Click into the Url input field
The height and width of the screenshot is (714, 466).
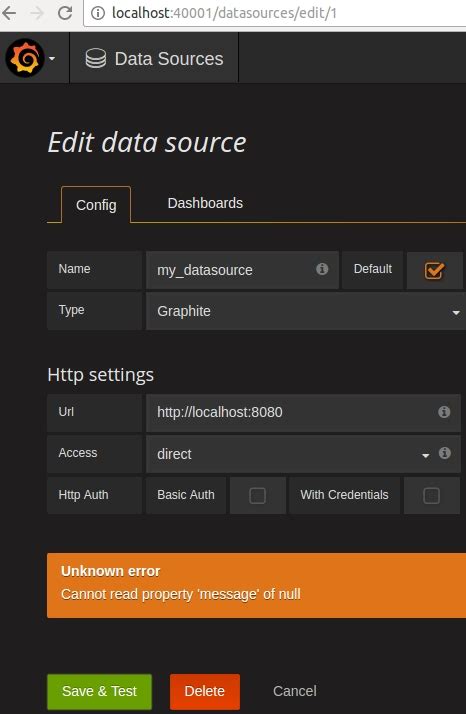(292, 413)
